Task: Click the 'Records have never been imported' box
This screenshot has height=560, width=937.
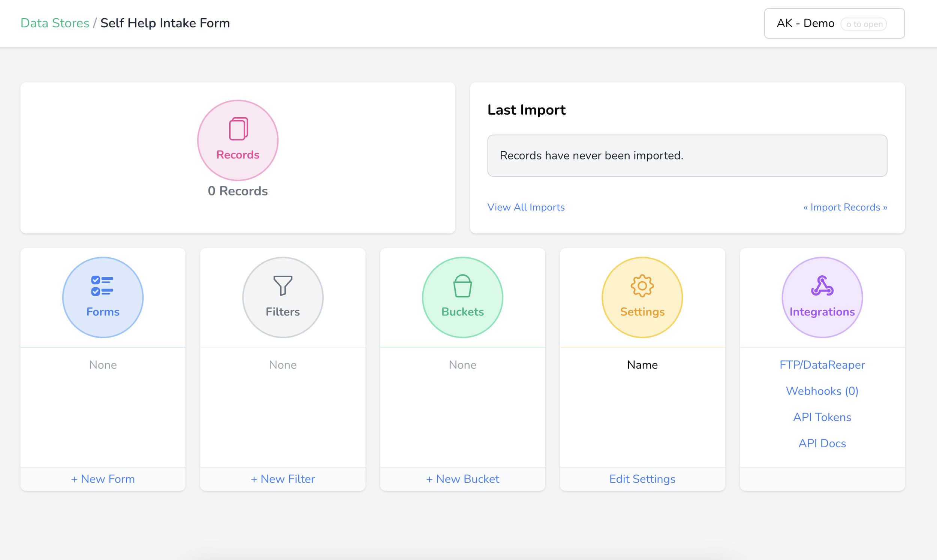Action: point(687,155)
